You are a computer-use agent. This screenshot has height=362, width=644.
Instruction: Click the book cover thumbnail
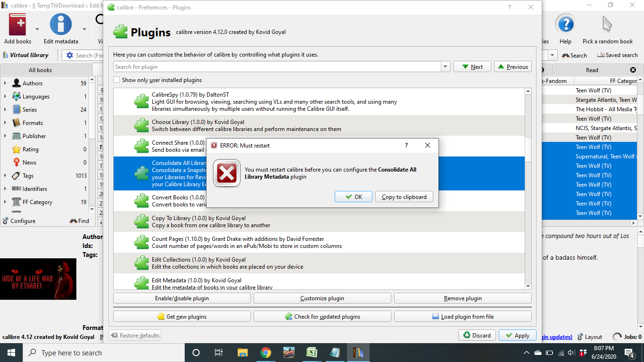coord(38,279)
